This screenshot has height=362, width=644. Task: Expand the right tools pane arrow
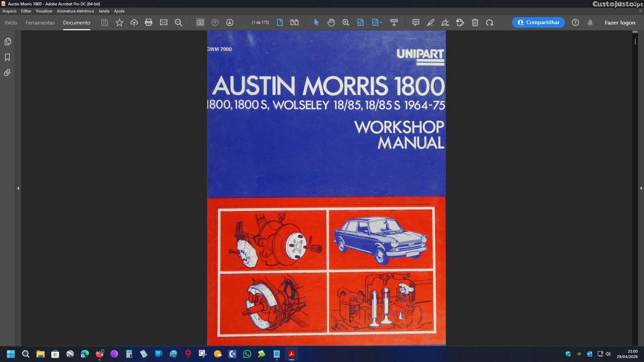[x=641, y=188]
